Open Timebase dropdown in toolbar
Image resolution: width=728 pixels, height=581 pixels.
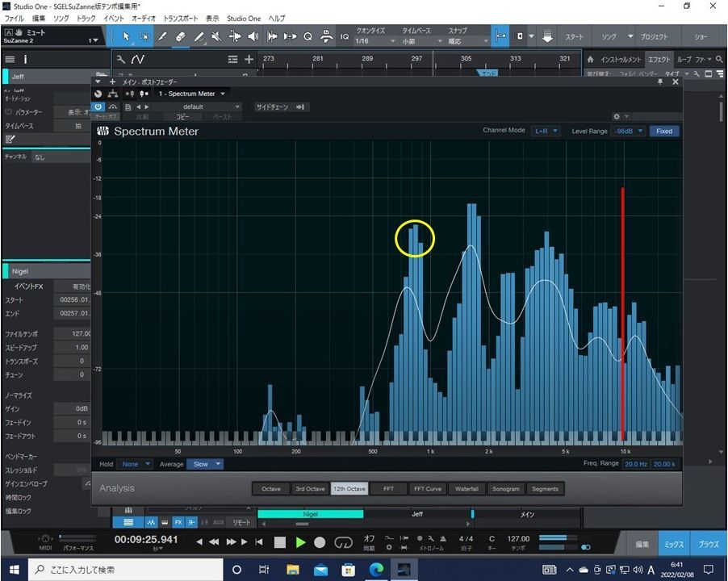pyautogui.click(x=421, y=41)
